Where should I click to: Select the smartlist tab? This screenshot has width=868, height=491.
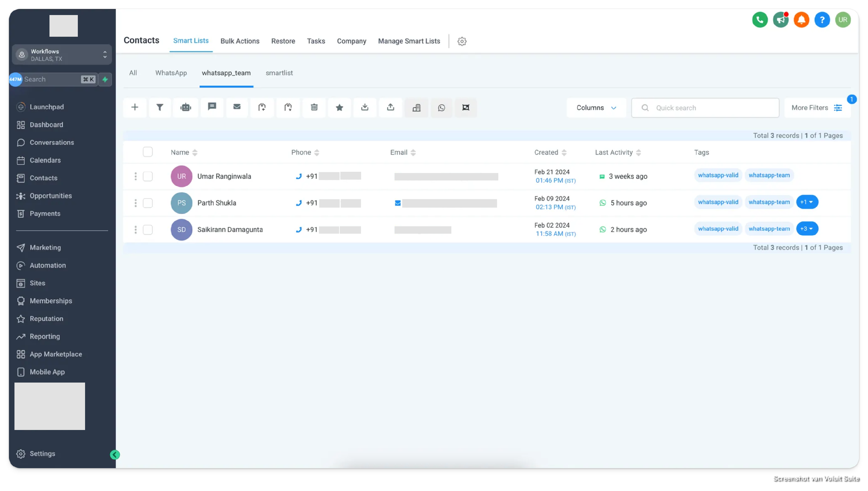click(279, 73)
